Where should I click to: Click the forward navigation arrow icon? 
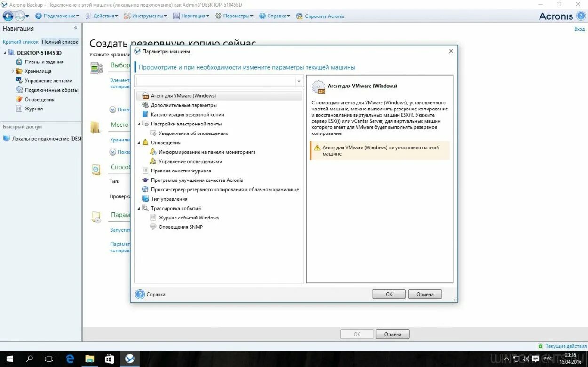point(20,16)
